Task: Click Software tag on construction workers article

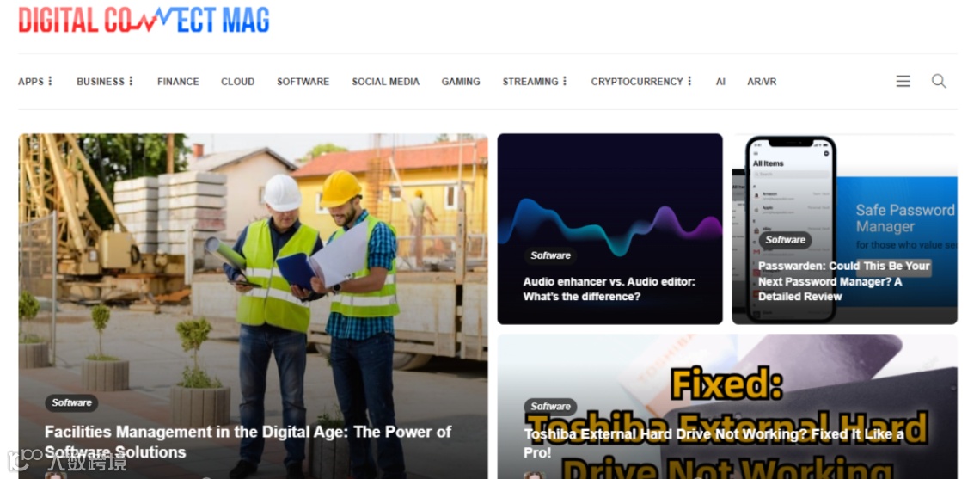Action: coord(71,402)
